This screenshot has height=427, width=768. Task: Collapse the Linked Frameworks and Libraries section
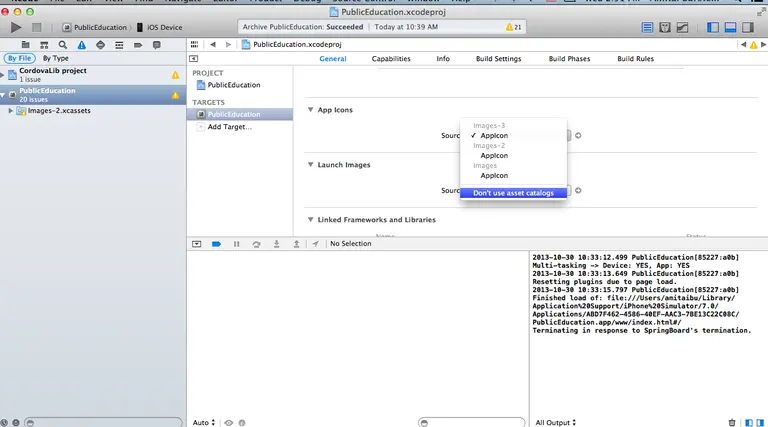(311, 219)
